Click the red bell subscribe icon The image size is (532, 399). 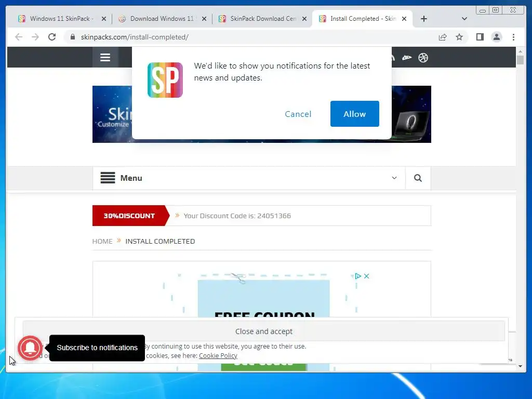click(30, 348)
